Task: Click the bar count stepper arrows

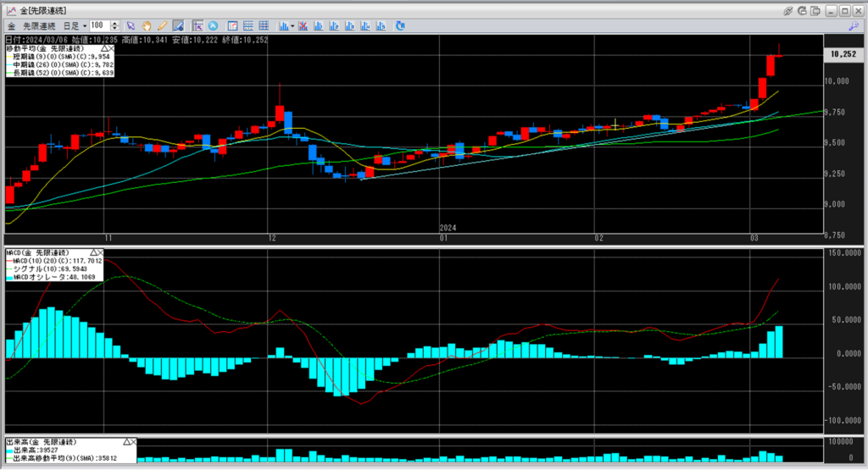Action: pos(115,25)
